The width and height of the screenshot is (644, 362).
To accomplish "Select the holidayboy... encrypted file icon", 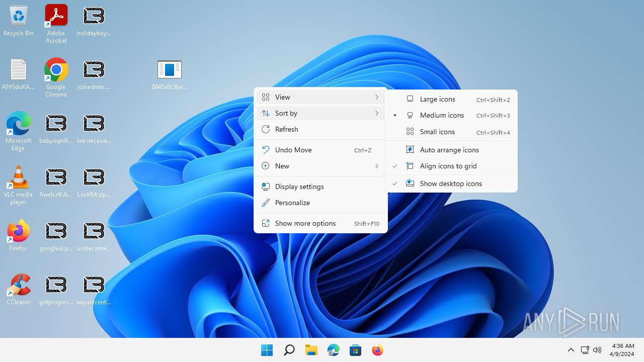I will click(x=94, y=21).
